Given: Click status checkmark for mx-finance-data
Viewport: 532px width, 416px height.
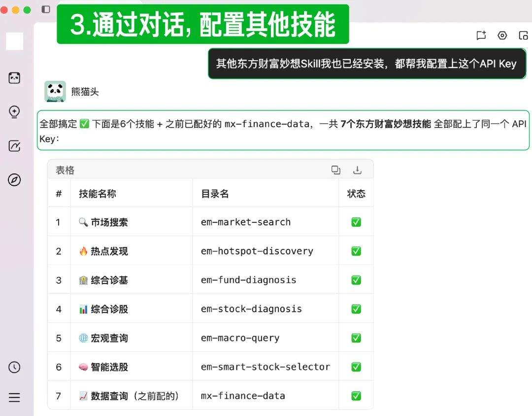Looking at the screenshot, I should click(356, 396).
